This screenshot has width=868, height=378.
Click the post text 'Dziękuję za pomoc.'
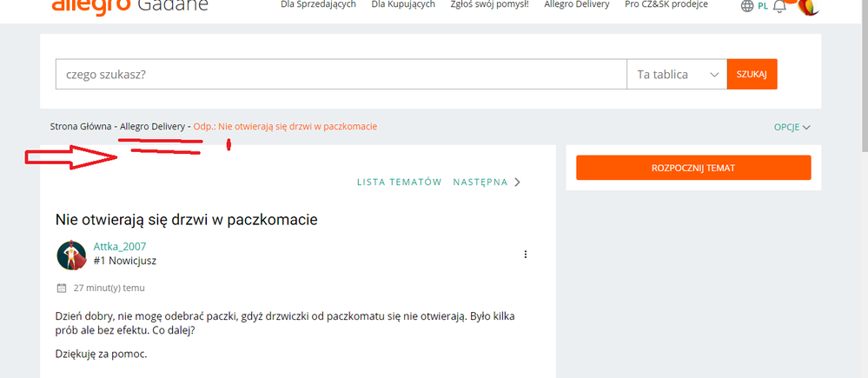coord(102,355)
